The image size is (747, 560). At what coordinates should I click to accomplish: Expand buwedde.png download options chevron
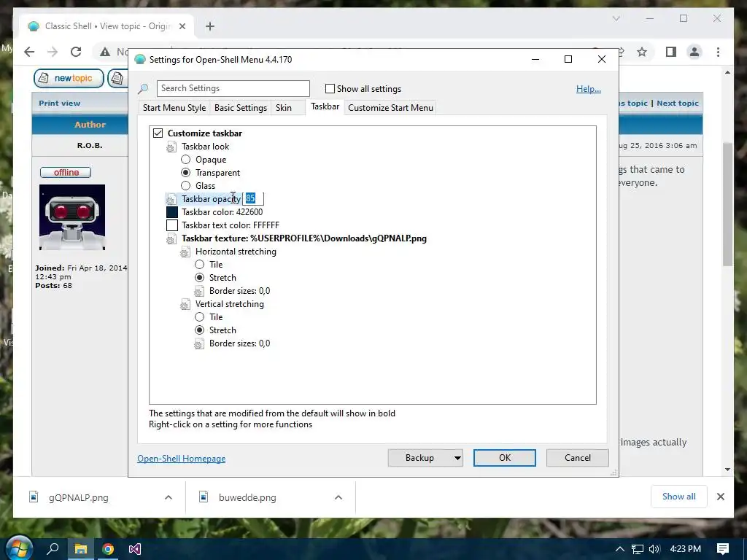coord(338,497)
